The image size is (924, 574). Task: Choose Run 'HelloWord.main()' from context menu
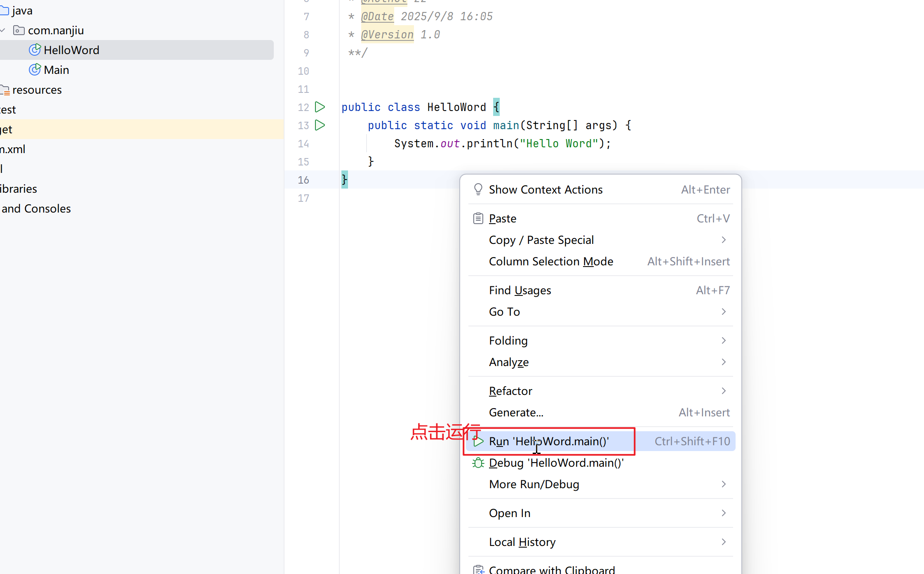(548, 441)
